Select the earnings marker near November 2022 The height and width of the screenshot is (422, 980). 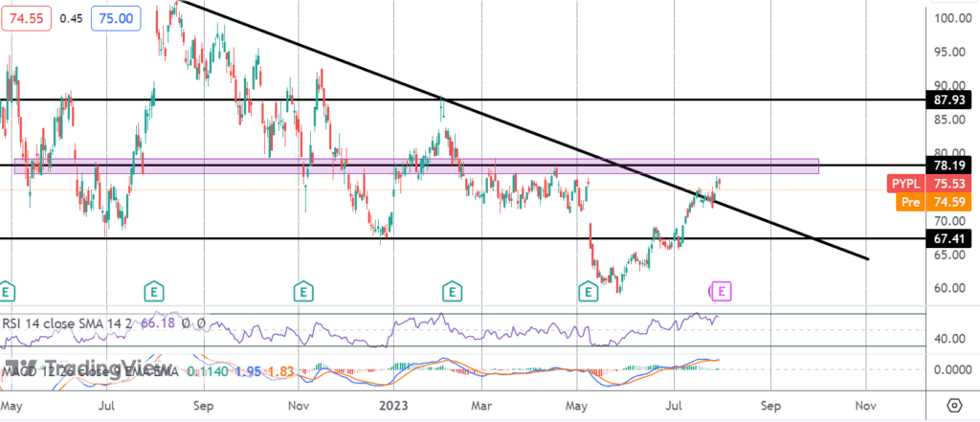(303, 289)
